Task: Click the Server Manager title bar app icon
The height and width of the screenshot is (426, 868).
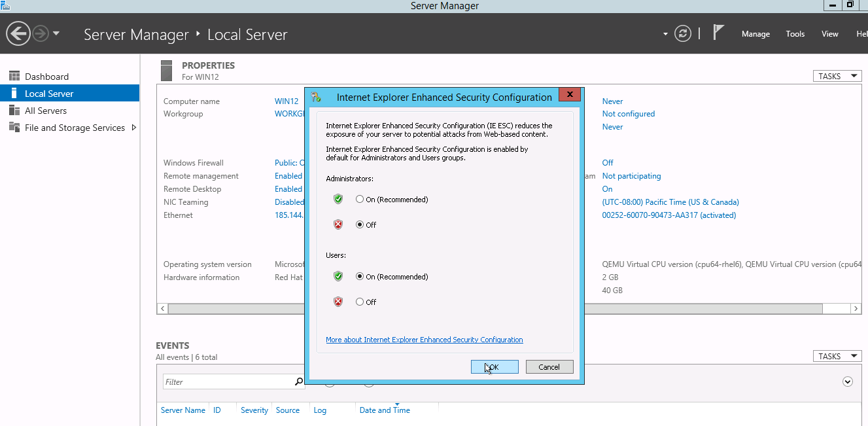Action: pos(4,5)
